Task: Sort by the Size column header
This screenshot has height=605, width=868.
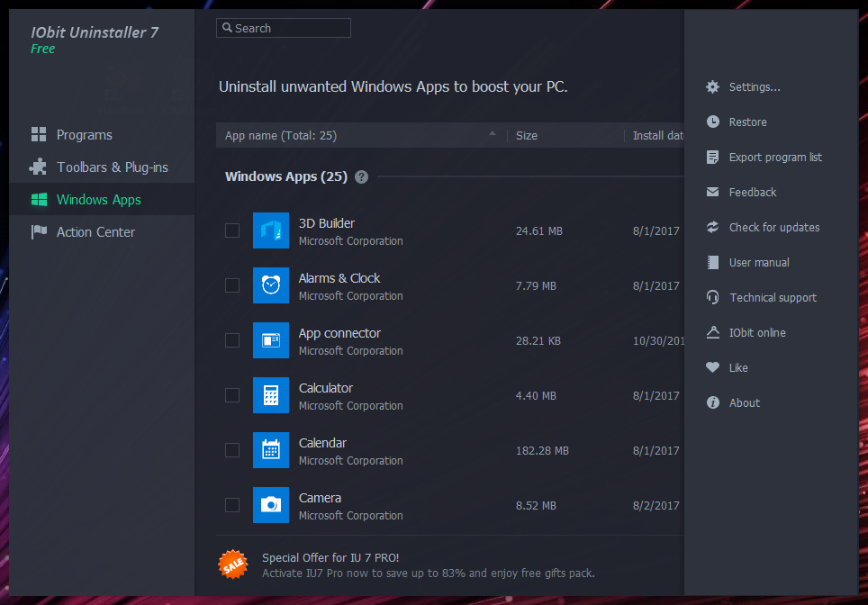Action: [x=527, y=136]
